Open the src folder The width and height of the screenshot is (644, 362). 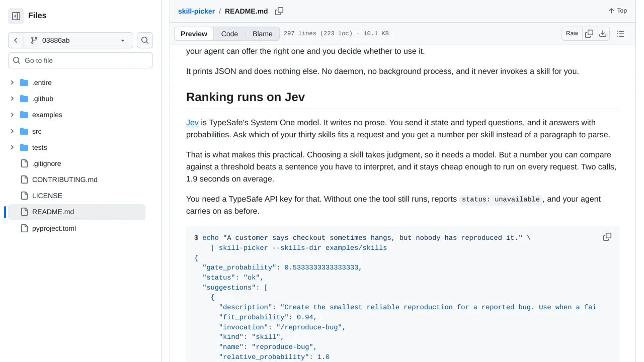[37, 131]
